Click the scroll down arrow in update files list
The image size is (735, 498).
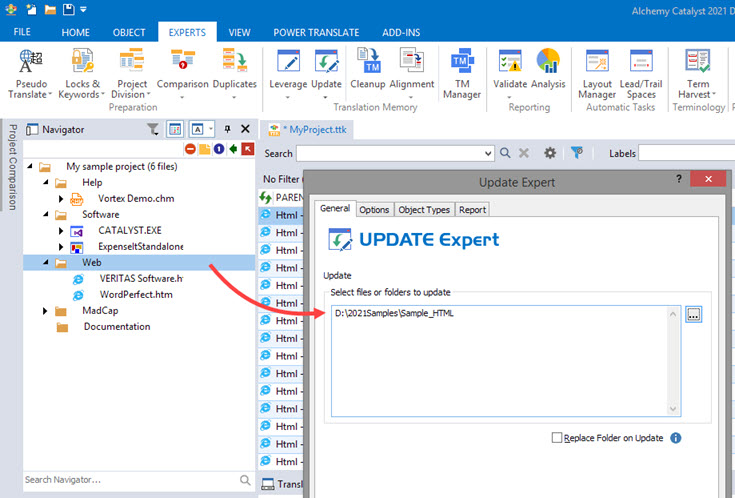click(x=673, y=409)
